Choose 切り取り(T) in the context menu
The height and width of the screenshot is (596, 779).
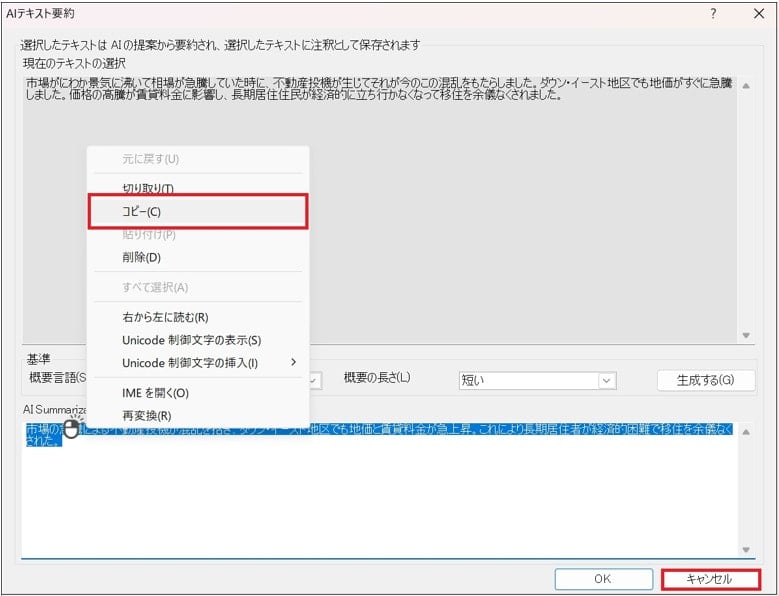tap(148, 188)
